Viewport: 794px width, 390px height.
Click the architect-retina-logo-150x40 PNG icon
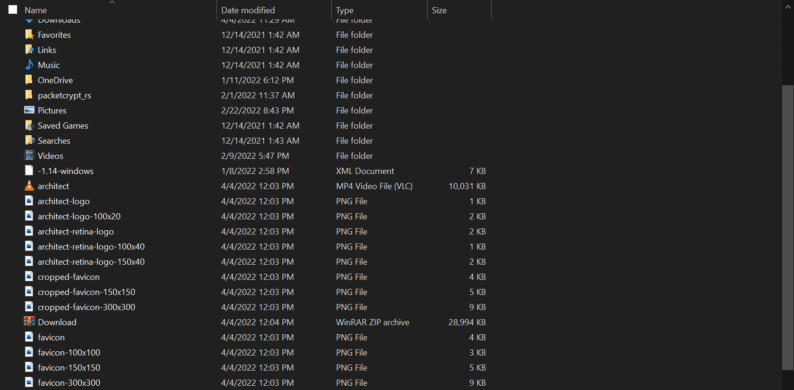click(29, 262)
